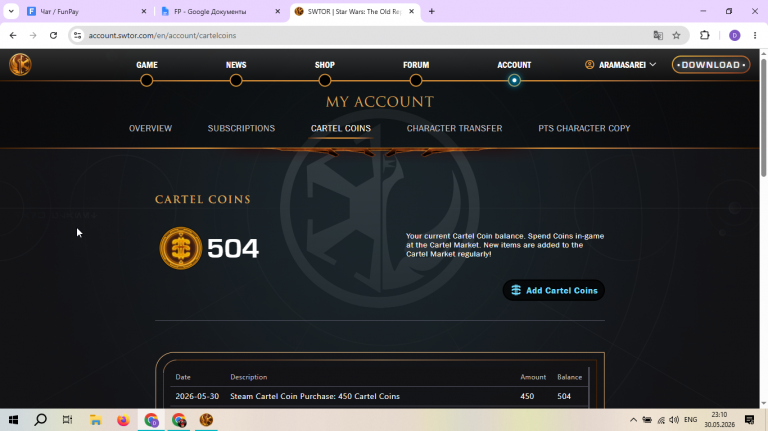Switch to the SUBSCRIPTIONS tab
Image resolution: width=768 pixels, height=431 pixels.
pyautogui.click(x=241, y=128)
